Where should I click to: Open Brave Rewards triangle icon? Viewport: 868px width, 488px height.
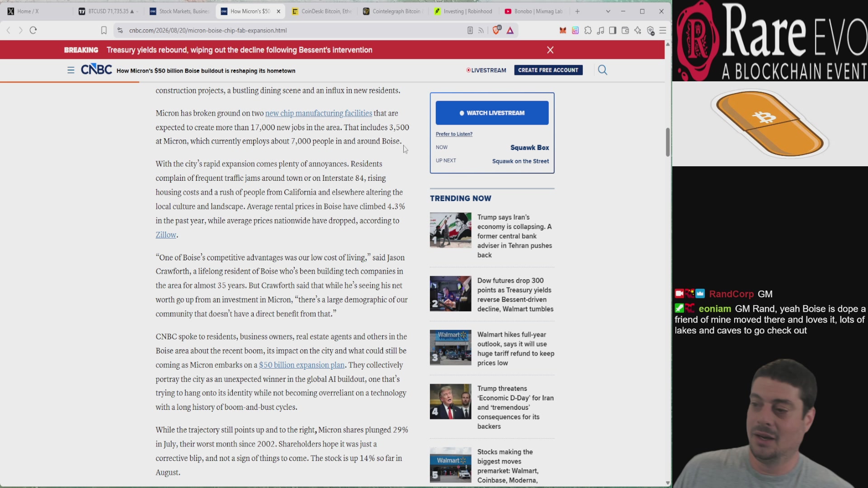pos(510,30)
